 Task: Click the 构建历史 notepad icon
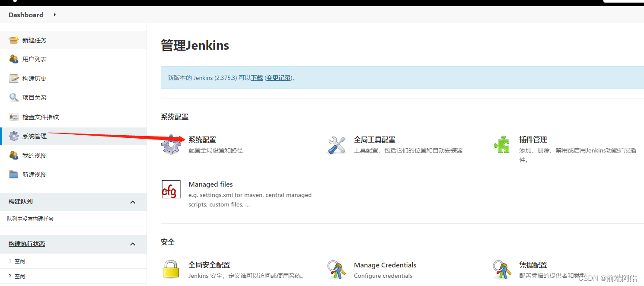coord(14,79)
